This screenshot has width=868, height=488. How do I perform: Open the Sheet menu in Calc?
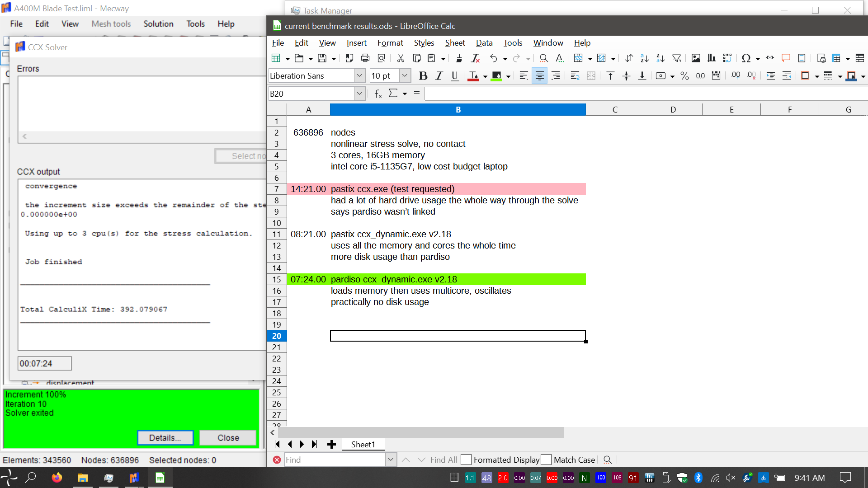click(455, 43)
